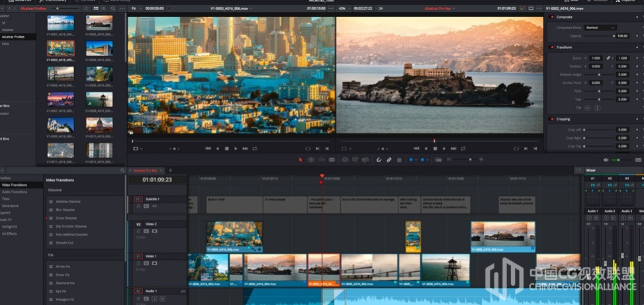Lock the Video 2 track
Screen dimensions: 644x305
click(x=138, y=231)
